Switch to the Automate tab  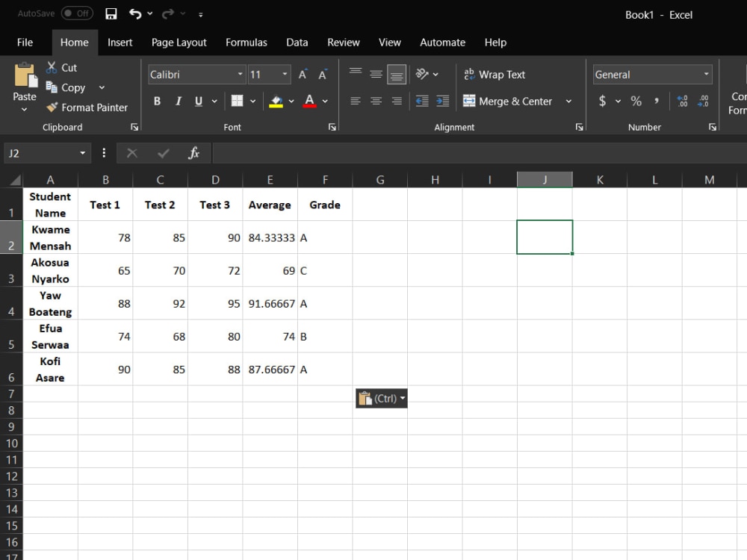[x=442, y=43]
